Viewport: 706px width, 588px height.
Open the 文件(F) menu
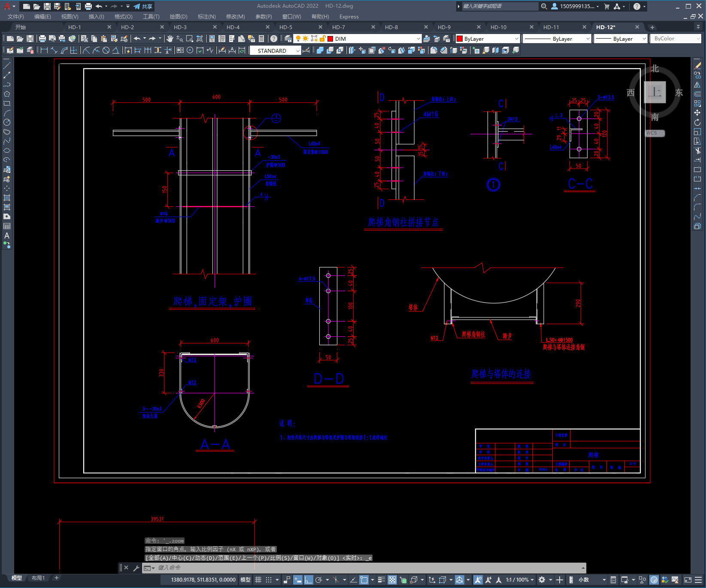[x=16, y=17]
